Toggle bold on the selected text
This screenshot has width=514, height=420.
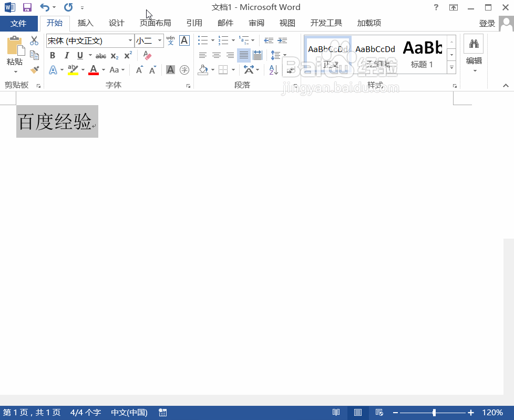[x=53, y=55]
